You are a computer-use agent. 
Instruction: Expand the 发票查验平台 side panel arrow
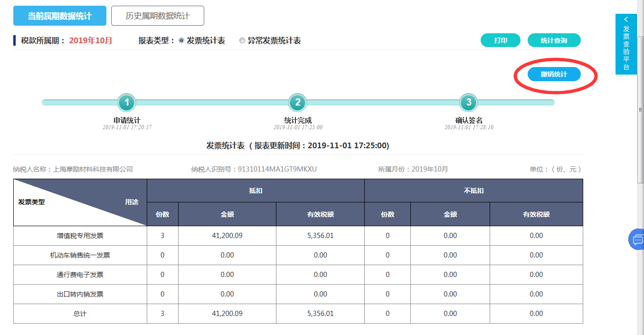(x=626, y=19)
